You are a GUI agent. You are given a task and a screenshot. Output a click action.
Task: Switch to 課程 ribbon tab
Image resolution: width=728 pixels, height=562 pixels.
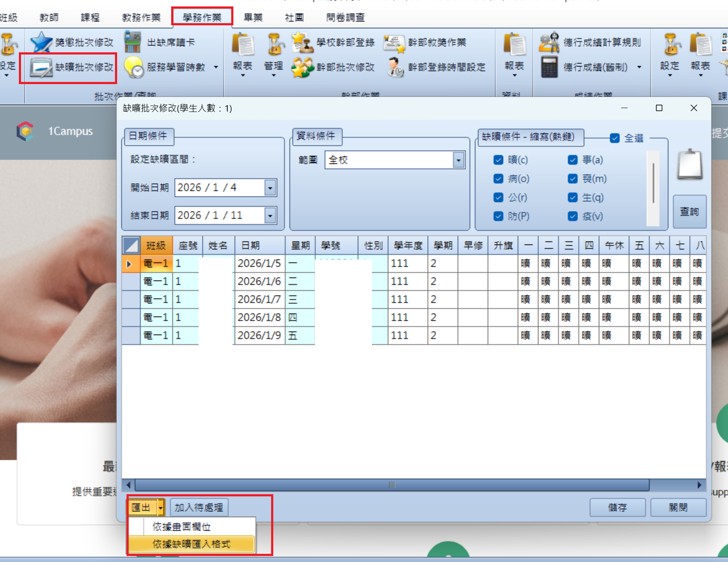pos(90,18)
